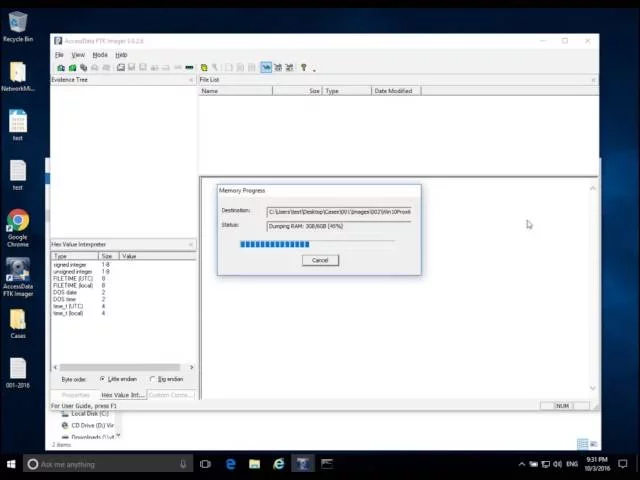Open the View menu
This screenshot has width=640, height=480.
(x=78, y=55)
